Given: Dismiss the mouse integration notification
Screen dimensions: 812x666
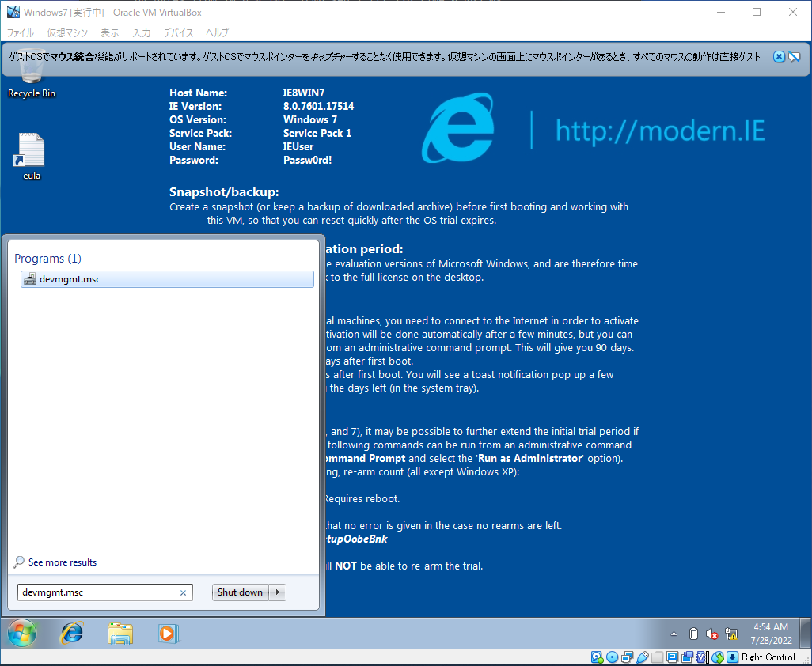Looking at the screenshot, I should click(779, 57).
